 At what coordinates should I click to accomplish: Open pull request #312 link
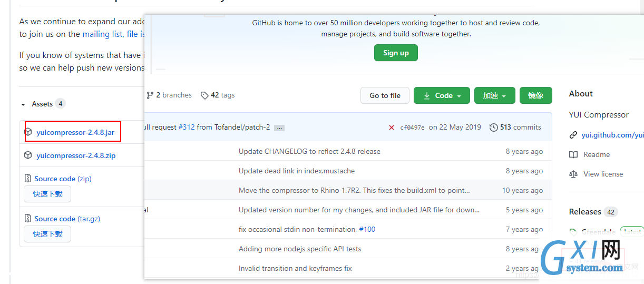coord(187,127)
